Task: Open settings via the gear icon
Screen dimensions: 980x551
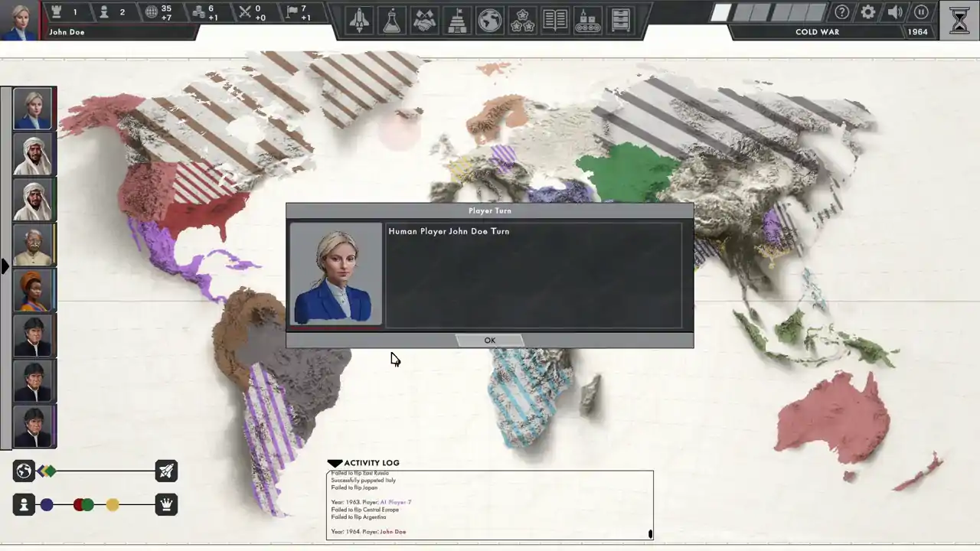Action: tap(868, 12)
